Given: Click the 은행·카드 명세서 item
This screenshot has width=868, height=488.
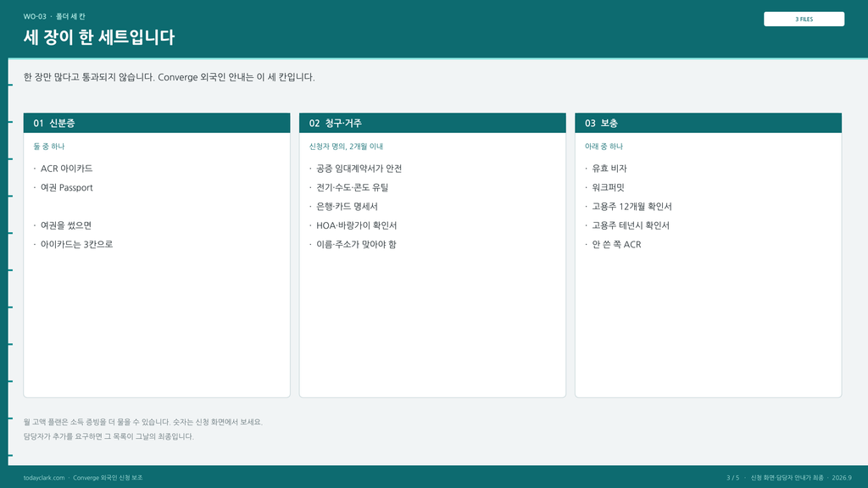Looking at the screenshot, I should click(347, 207).
